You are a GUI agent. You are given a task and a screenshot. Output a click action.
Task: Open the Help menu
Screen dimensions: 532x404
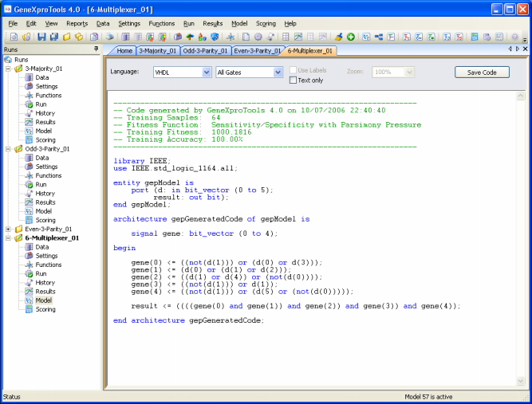click(x=290, y=23)
